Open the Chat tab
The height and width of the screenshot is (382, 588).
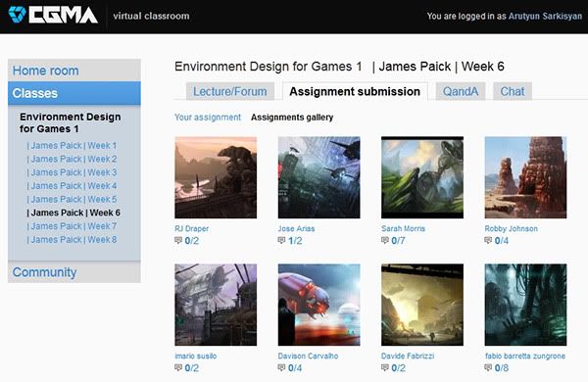[513, 91]
